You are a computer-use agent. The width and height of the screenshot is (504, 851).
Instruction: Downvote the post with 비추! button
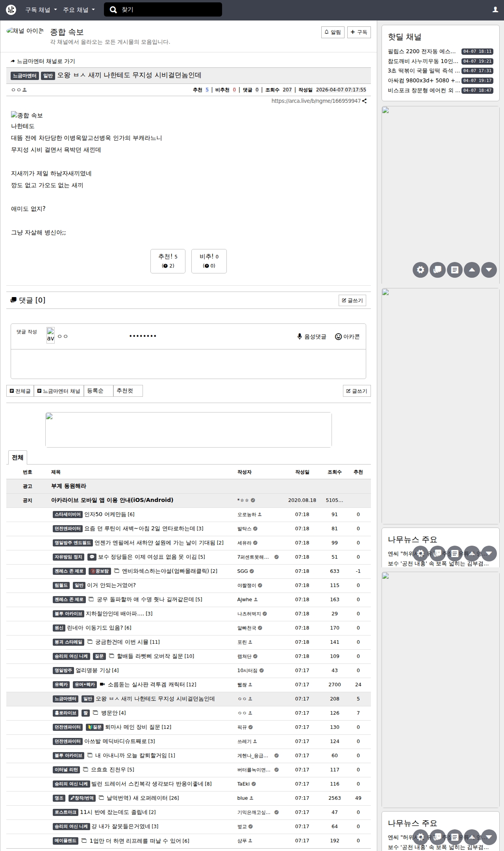(209, 261)
